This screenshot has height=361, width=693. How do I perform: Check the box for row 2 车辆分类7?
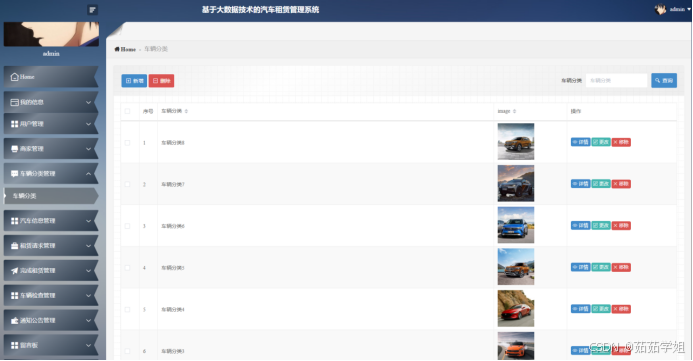point(127,184)
